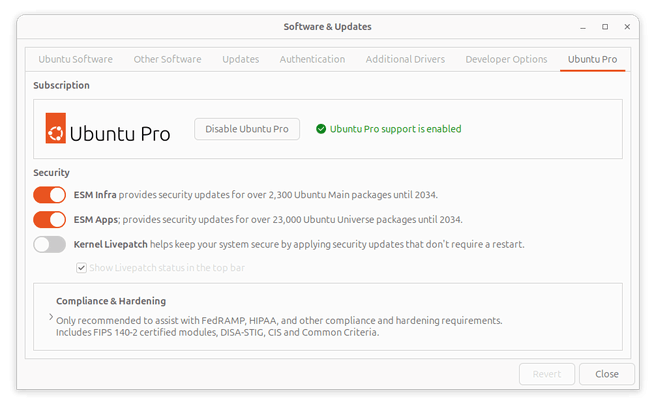Click the 'Kernel Livepatch' description text
This screenshot has width=656, height=408.
click(x=299, y=244)
